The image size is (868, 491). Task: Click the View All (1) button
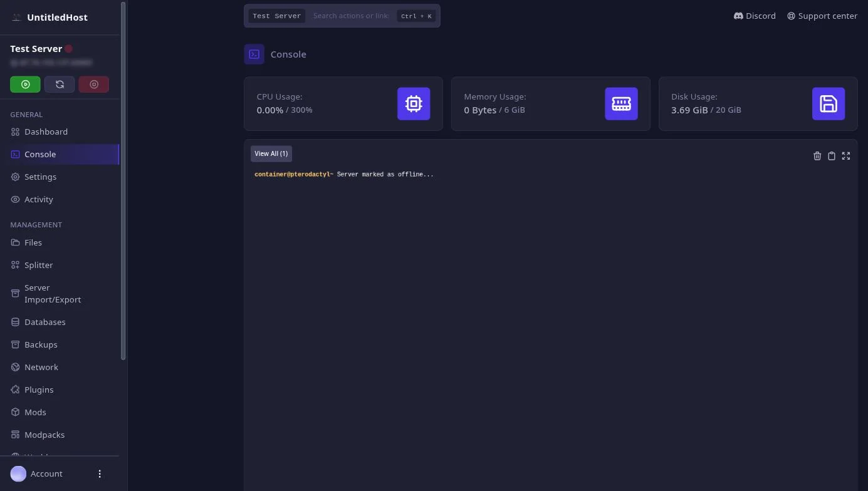click(271, 153)
